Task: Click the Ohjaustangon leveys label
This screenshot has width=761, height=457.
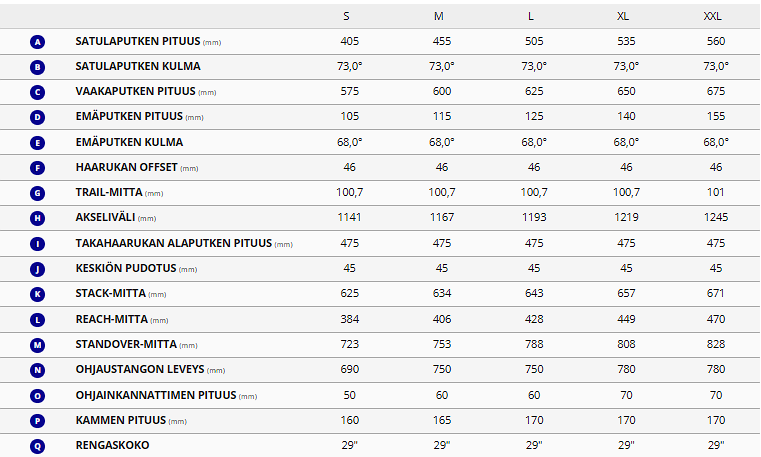Action: click(137, 370)
